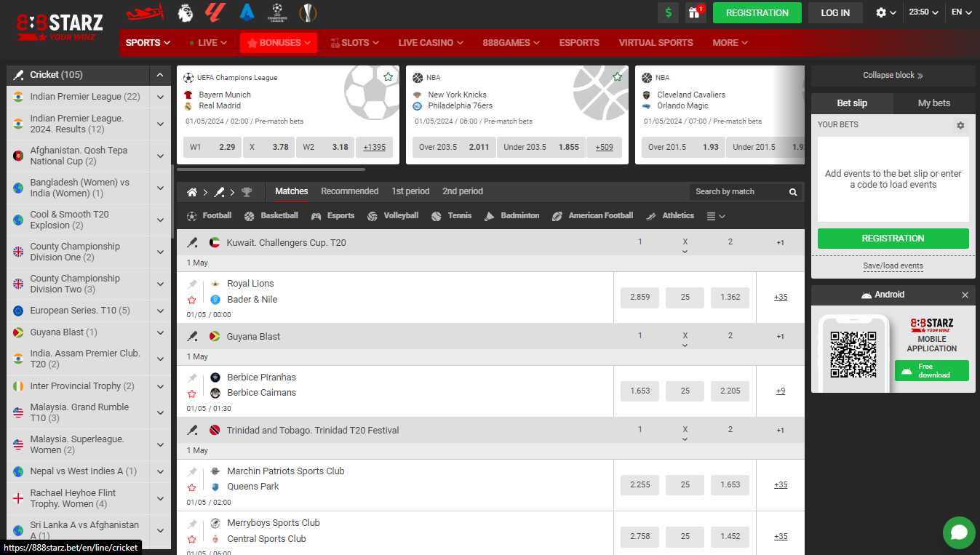This screenshot has width=980, height=555.
Task: Favorite the Bayern Munich vs Real Madrid card
Action: click(389, 77)
